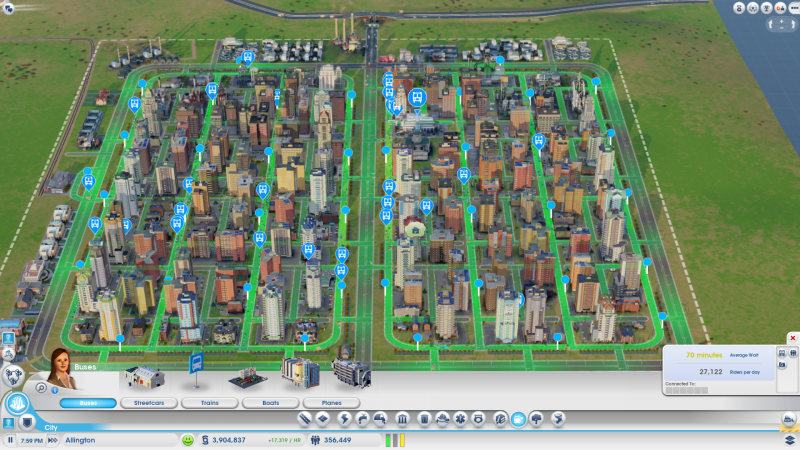Switch to the Boats tab
800x450 pixels.
click(x=270, y=403)
